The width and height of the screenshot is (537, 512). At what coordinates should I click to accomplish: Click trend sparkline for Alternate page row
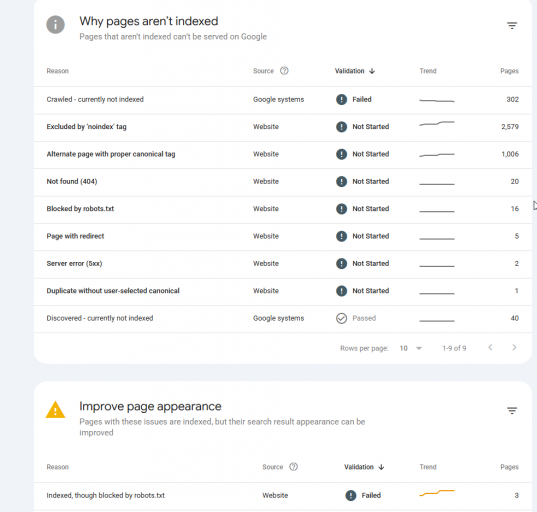coord(437,155)
